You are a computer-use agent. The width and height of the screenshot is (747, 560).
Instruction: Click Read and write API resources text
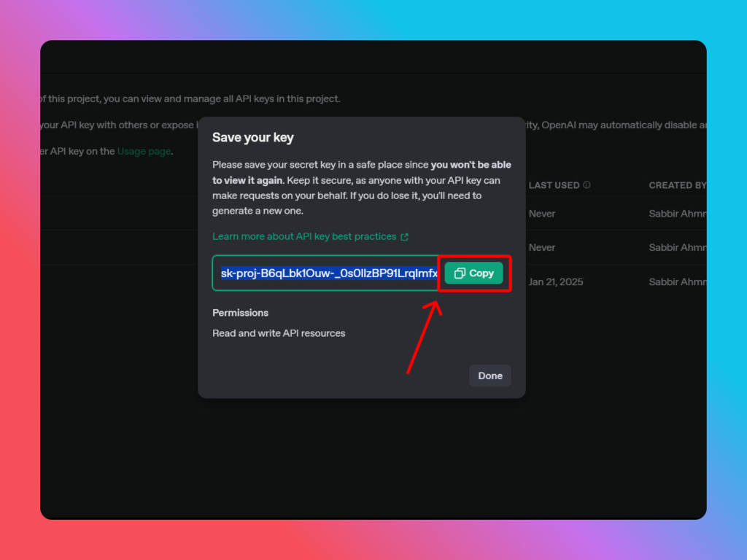[x=279, y=333]
